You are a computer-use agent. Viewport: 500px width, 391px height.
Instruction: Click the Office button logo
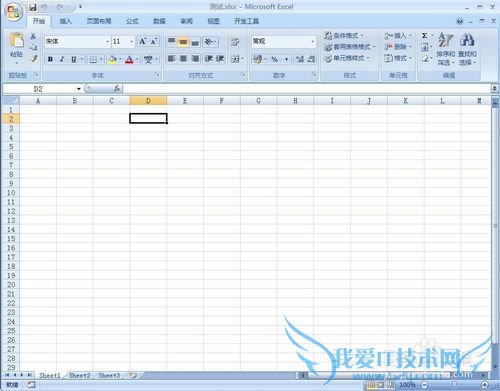coord(13,12)
